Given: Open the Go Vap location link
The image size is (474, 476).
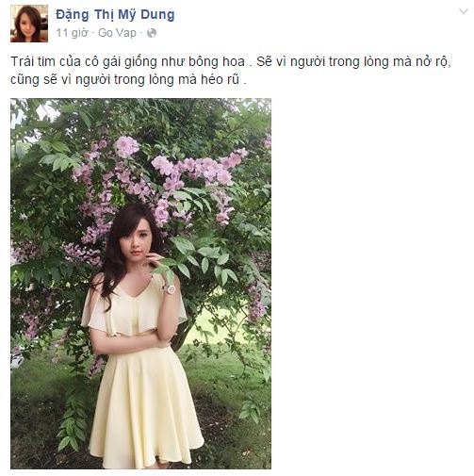Looking at the screenshot, I should (x=117, y=33).
